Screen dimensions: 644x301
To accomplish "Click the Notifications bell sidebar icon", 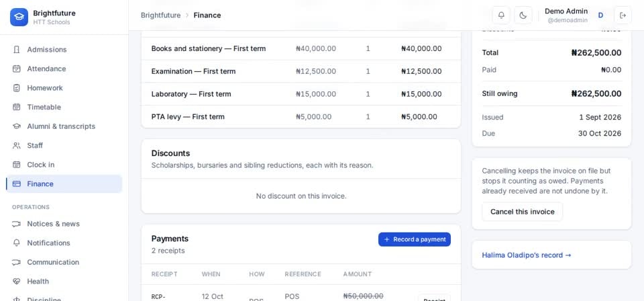I will point(16,243).
